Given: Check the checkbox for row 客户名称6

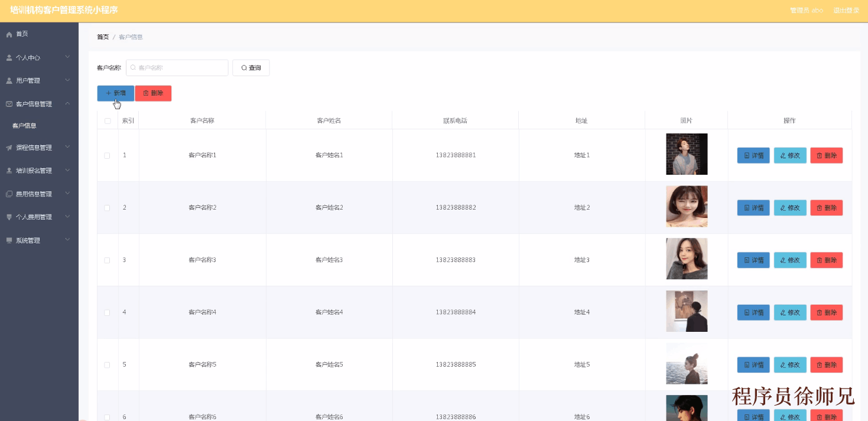Looking at the screenshot, I should click(107, 417).
